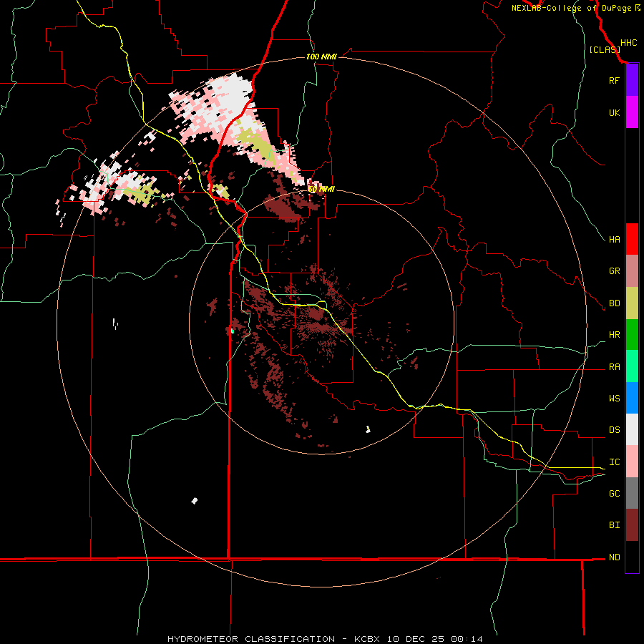Click the 'HR' legend label
Viewport: 644px width, 644px height.
point(614,335)
